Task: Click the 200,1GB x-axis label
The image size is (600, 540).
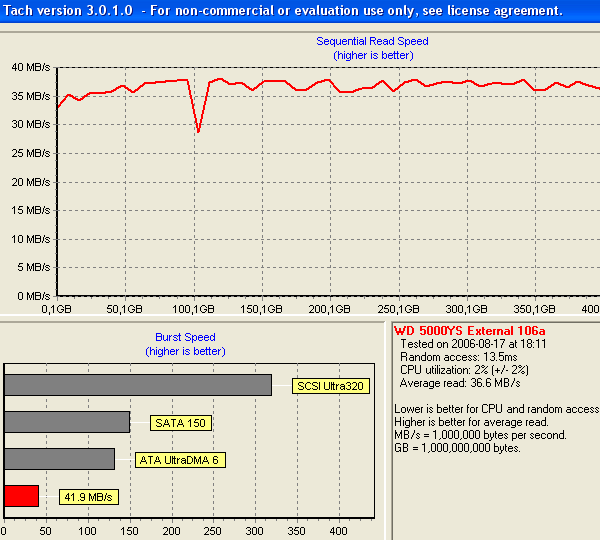Action: (x=328, y=310)
